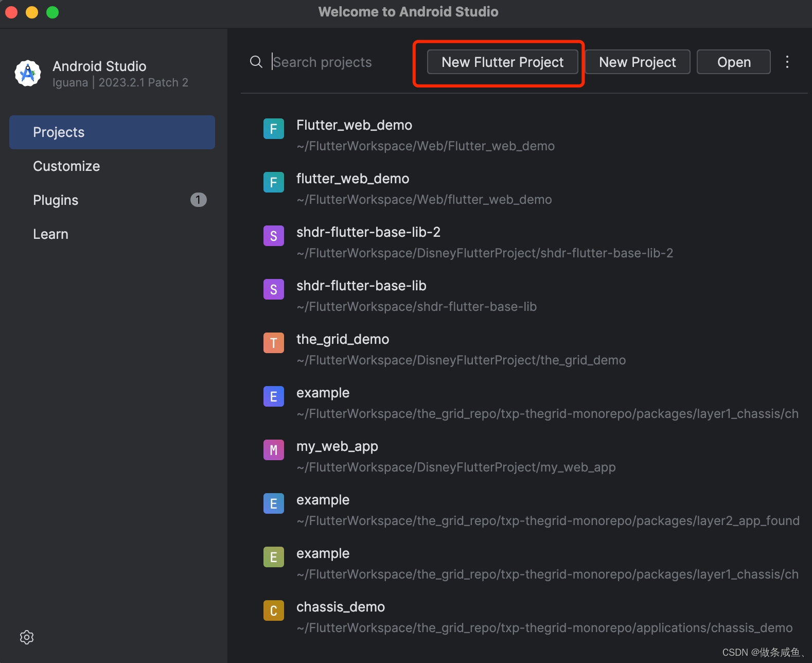Screen dimensions: 812x663
Task: Click the Plugins update badge showing 1
Action: tap(198, 200)
